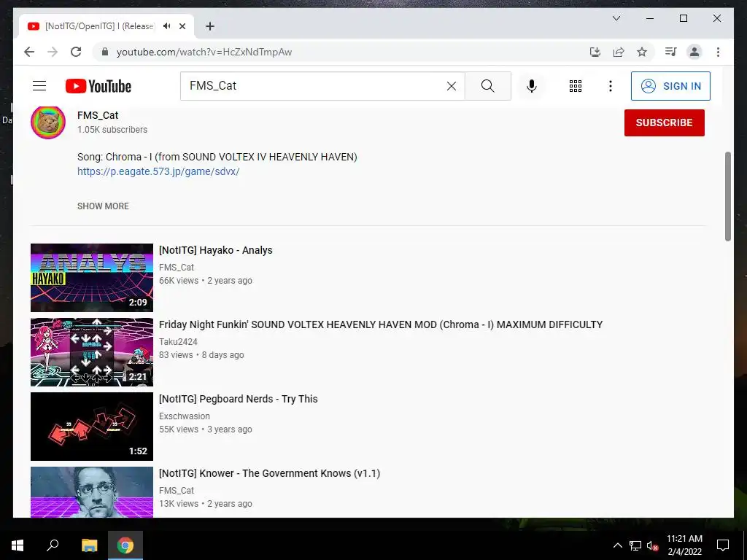Viewport: 747px width, 560px height.
Task: Click the page vertical scrollbar
Action: tap(727, 196)
